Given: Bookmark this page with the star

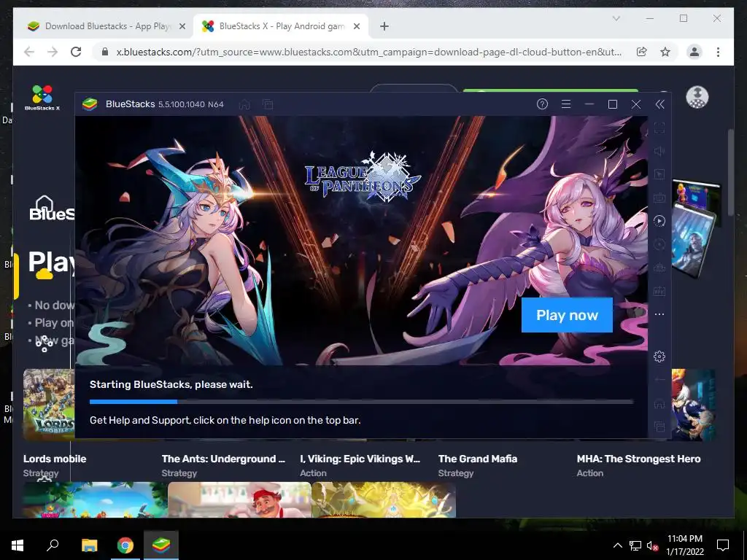Looking at the screenshot, I should point(665,52).
